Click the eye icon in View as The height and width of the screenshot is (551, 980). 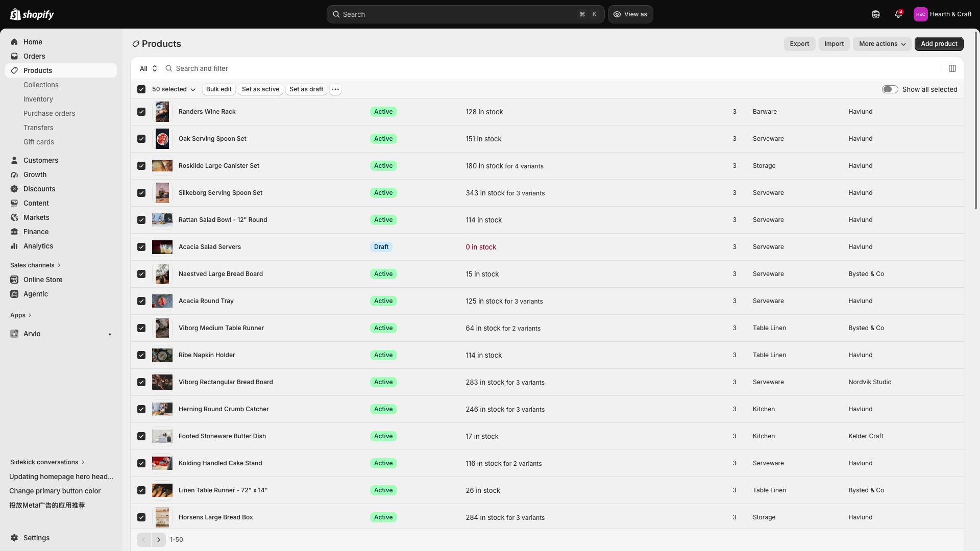pyautogui.click(x=617, y=14)
